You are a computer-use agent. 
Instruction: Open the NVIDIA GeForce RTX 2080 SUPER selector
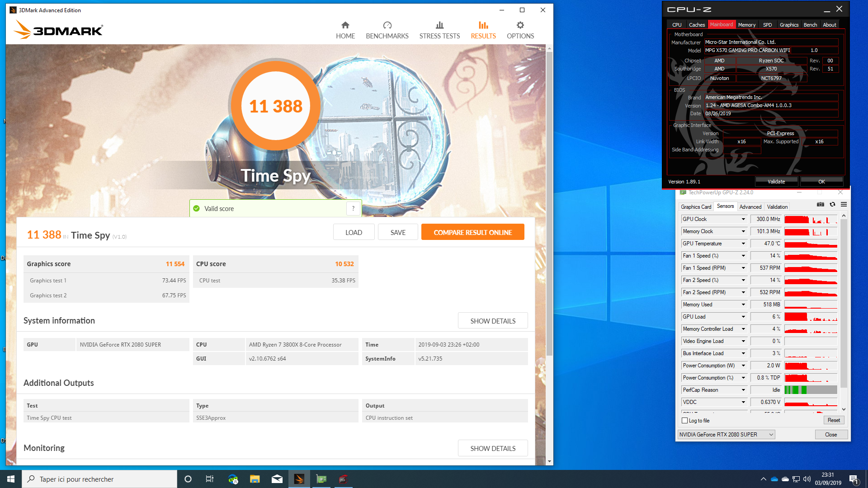pyautogui.click(x=726, y=434)
